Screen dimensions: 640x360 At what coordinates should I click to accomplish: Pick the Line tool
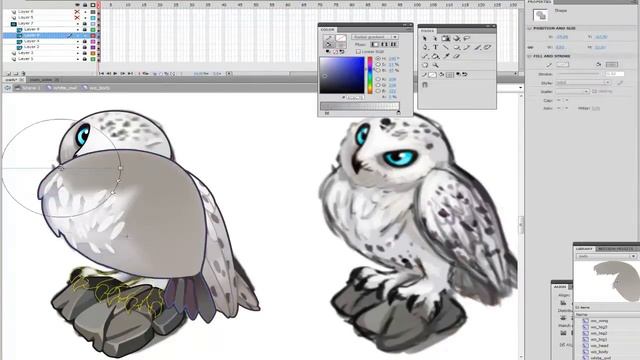pos(446,47)
